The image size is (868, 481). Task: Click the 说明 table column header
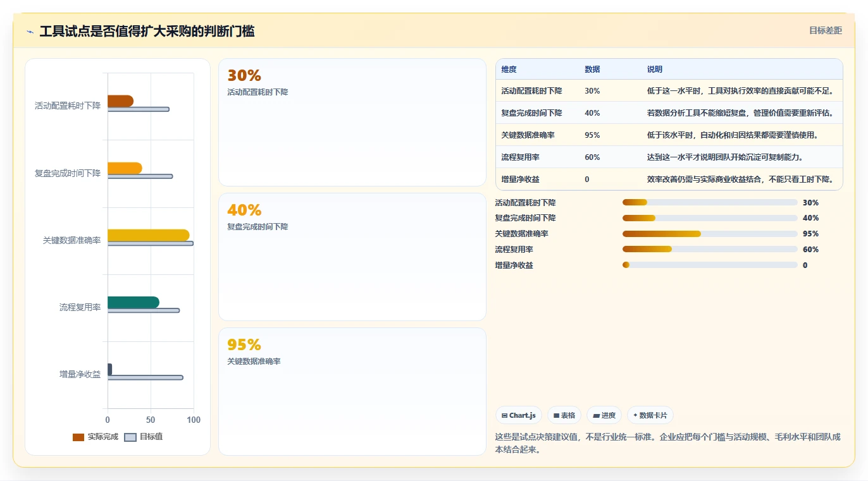[655, 69]
